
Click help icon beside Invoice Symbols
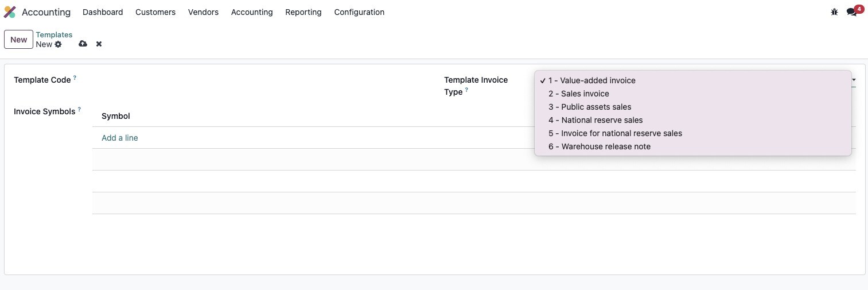pyautogui.click(x=79, y=109)
